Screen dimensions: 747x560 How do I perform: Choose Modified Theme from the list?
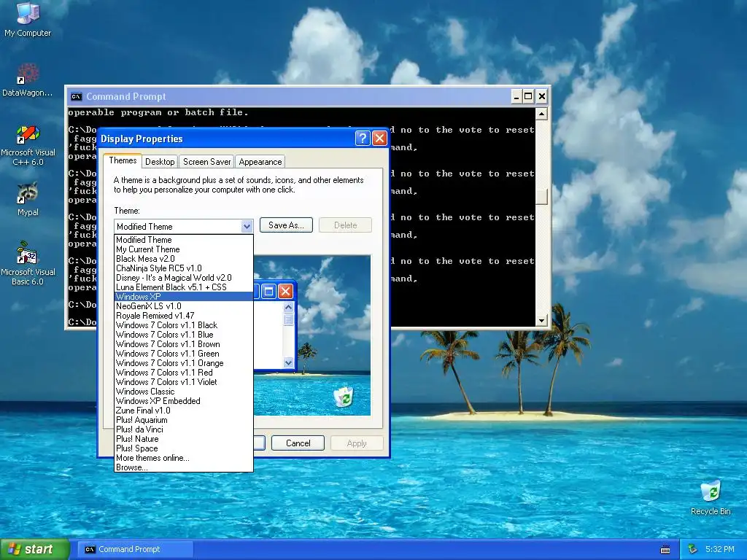click(x=184, y=239)
